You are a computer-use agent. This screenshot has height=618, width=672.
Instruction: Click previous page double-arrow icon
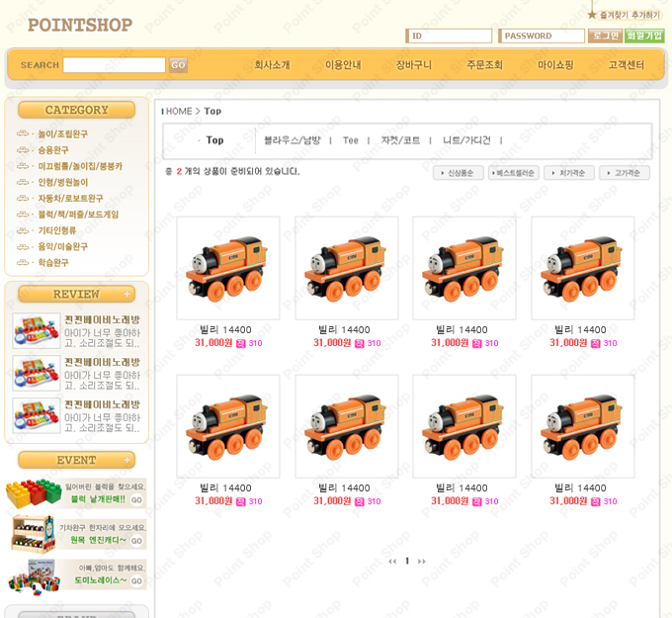(392, 562)
